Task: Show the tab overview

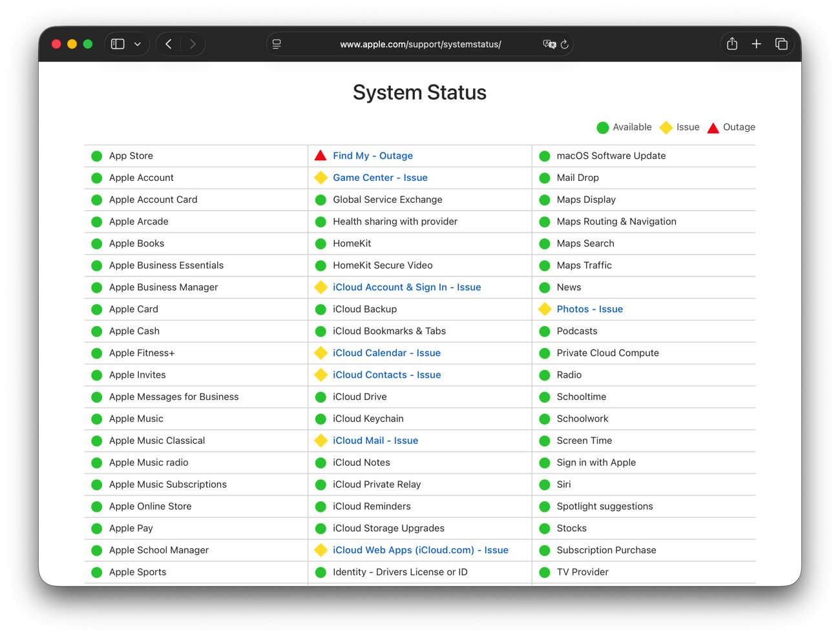Action: [781, 44]
